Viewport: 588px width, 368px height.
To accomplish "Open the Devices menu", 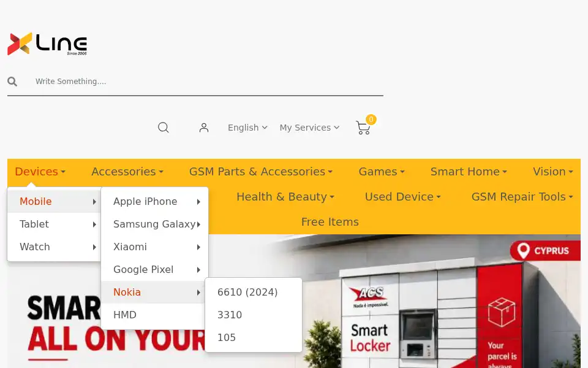I will pos(40,172).
